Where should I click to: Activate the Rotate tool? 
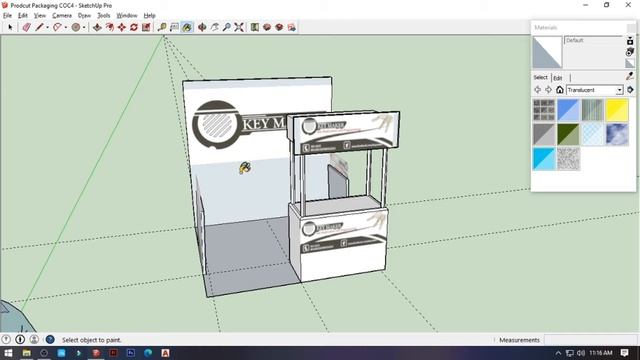click(x=134, y=27)
